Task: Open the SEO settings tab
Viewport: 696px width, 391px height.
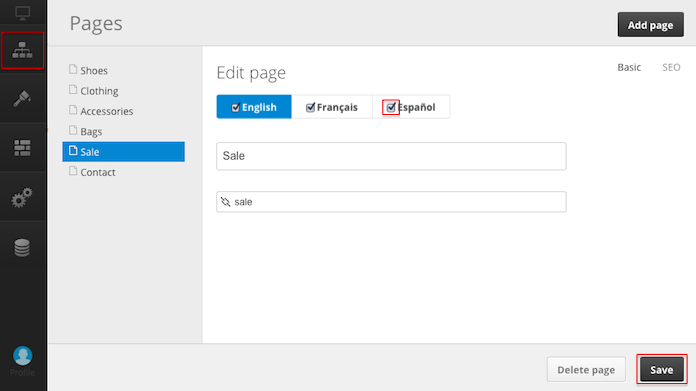Action: (x=671, y=67)
